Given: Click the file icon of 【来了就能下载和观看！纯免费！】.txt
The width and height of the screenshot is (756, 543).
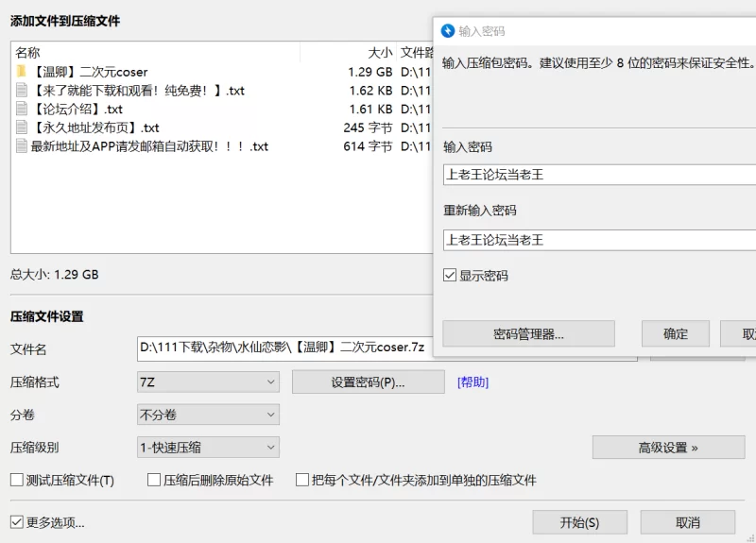Looking at the screenshot, I should [x=22, y=90].
